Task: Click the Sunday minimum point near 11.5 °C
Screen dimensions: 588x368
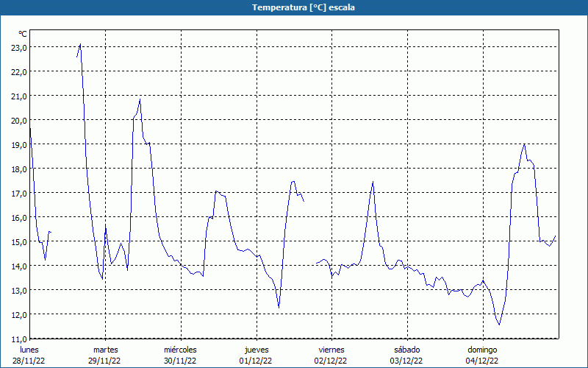Action: click(x=499, y=325)
